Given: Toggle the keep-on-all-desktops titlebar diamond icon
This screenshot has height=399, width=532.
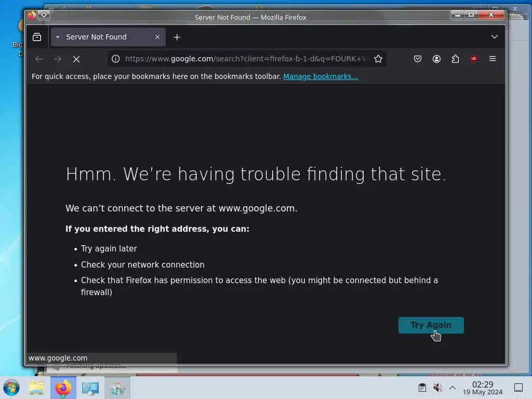Looking at the screenshot, I should pyautogui.click(x=44, y=15).
